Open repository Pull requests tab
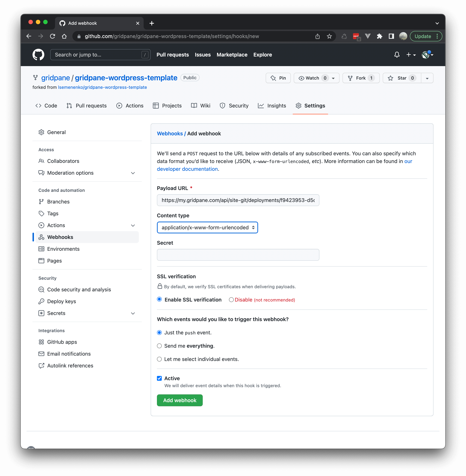Viewport: 466px width, 476px height. (x=87, y=106)
